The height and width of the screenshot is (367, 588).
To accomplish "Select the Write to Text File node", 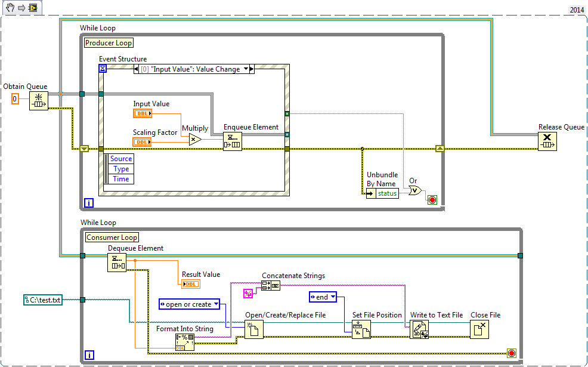I will click(x=419, y=329).
